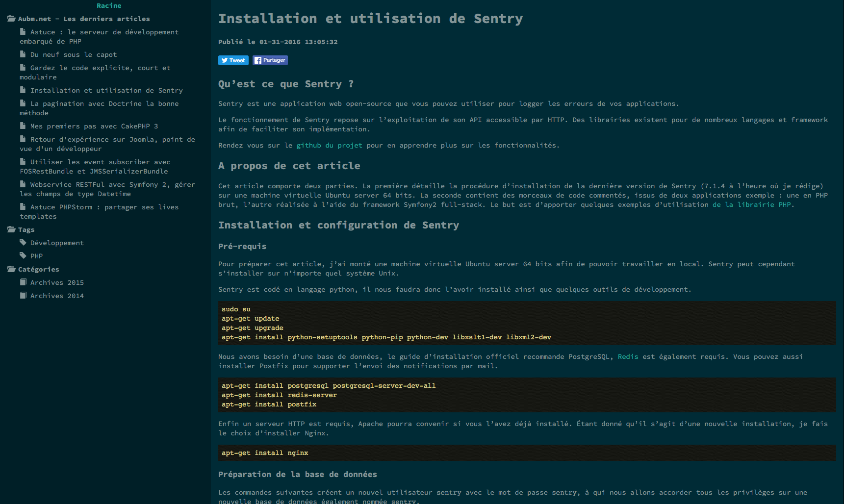Click the tag icon next to PHP
Screen dimensions: 844x504
[23, 256]
